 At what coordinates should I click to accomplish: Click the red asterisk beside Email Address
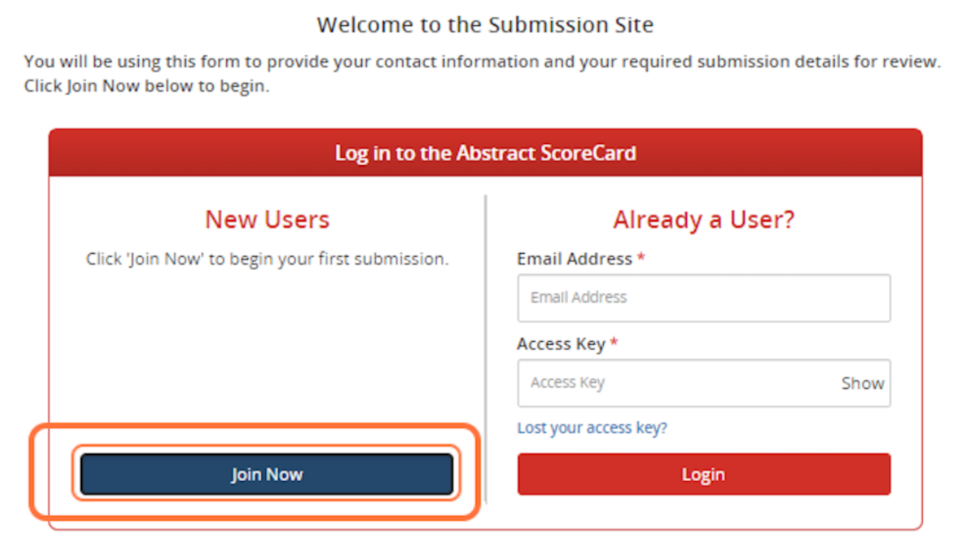(641, 259)
